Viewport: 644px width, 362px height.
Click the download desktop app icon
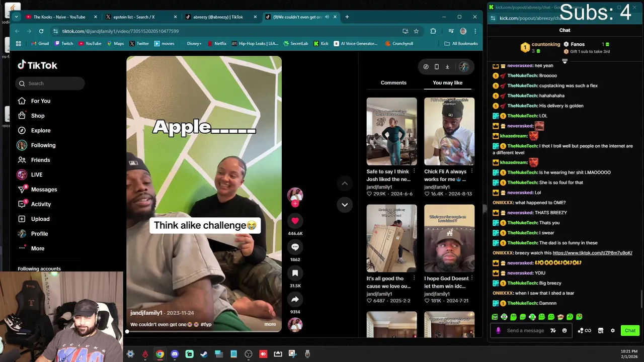point(447,66)
